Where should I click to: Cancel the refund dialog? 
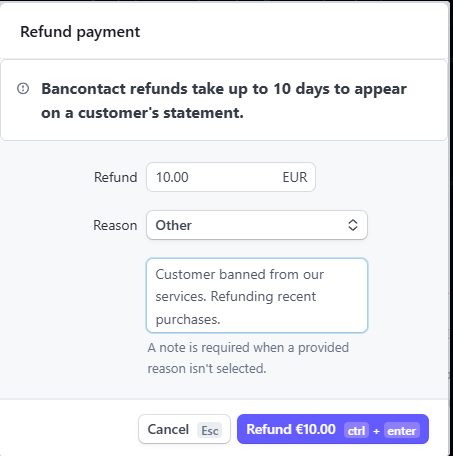pos(184,429)
